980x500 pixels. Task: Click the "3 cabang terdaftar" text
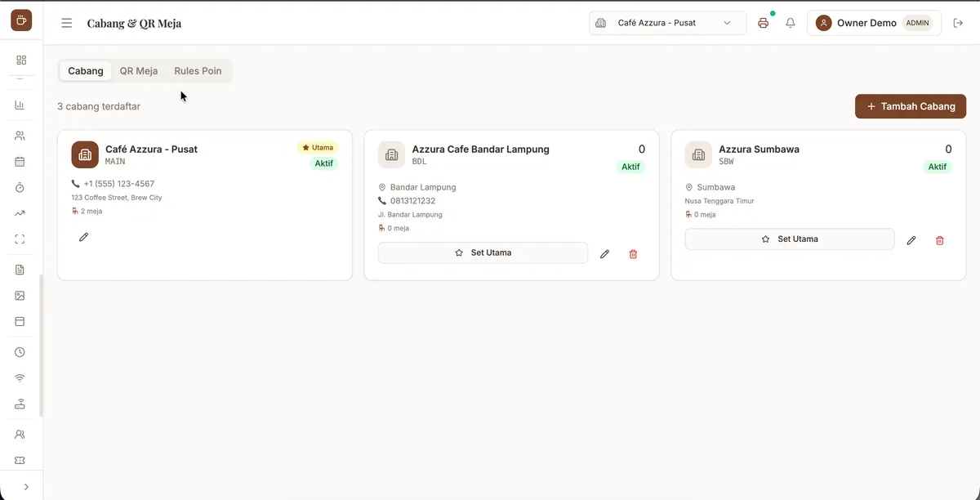point(99,106)
